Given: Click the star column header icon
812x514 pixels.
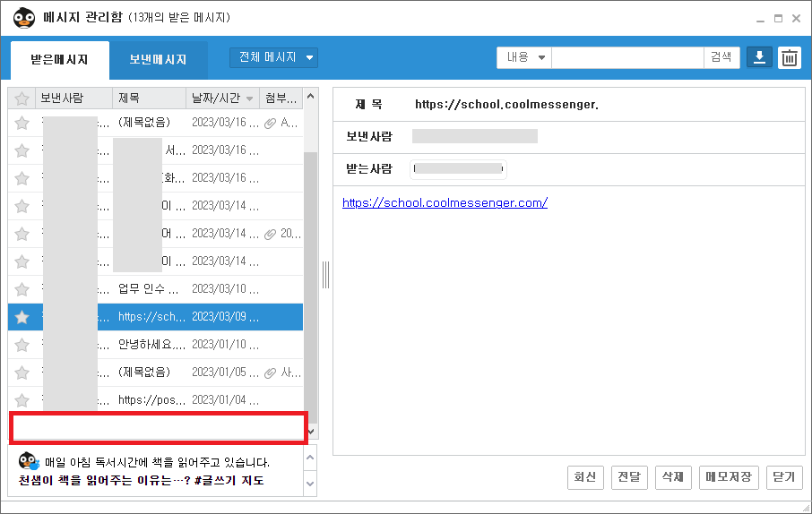Looking at the screenshot, I should tap(22, 99).
